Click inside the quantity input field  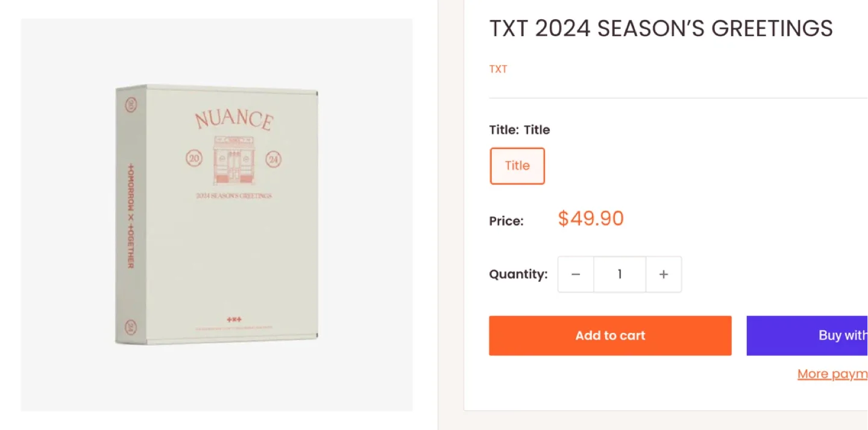tap(620, 274)
